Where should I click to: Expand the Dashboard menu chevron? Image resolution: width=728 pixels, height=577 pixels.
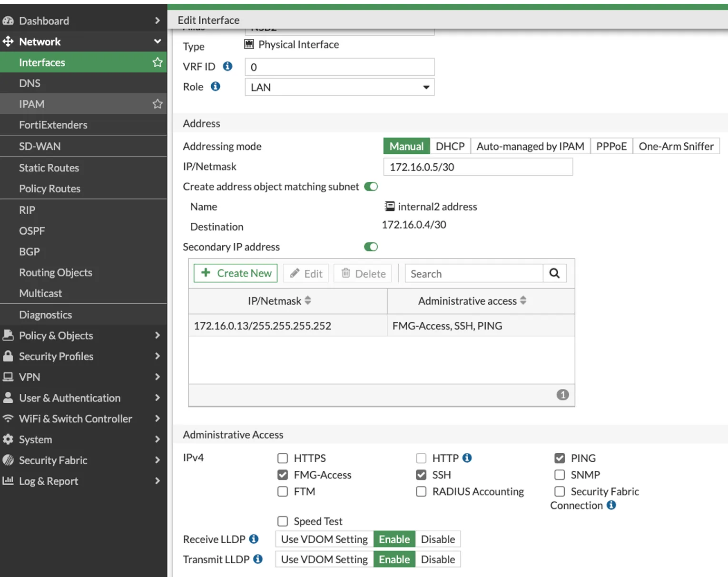pyautogui.click(x=157, y=20)
